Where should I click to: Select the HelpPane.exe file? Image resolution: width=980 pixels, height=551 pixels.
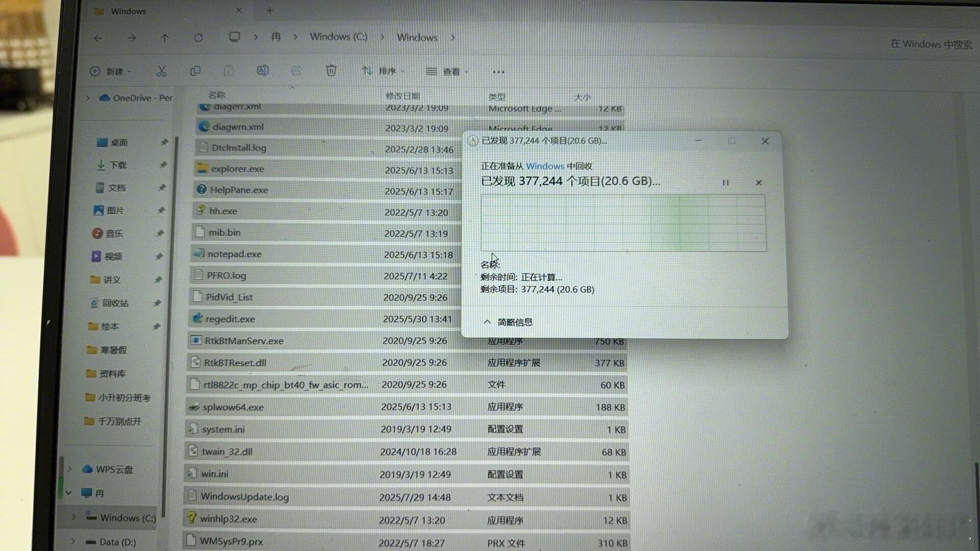pos(239,190)
